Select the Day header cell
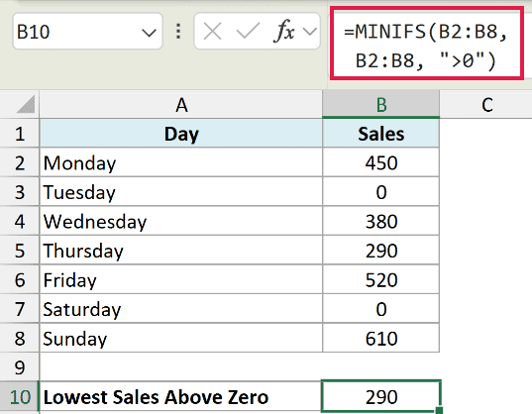Viewport: 532px width, 414px height. point(181,134)
